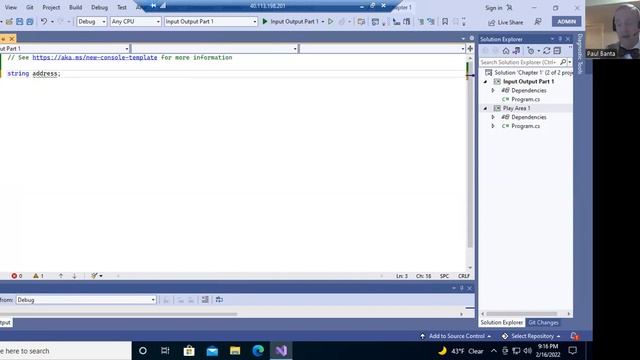Select Program.cs under Input Output Part 1
The height and width of the screenshot is (360, 640).
coord(525,99)
